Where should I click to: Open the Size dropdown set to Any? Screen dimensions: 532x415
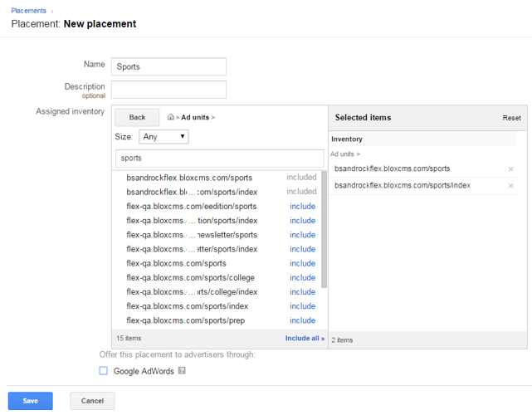[x=164, y=137]
